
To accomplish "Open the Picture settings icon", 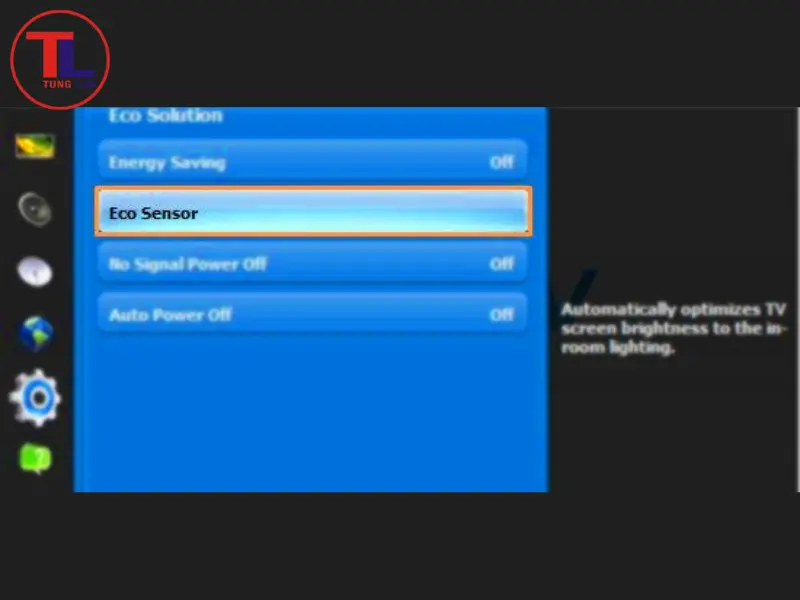I will click(35, 147).
